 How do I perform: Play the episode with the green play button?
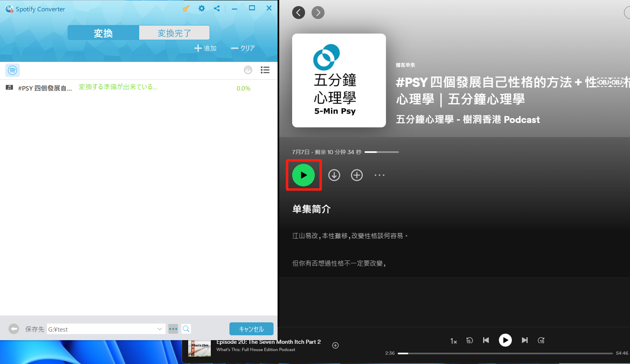tap(303, 175)
